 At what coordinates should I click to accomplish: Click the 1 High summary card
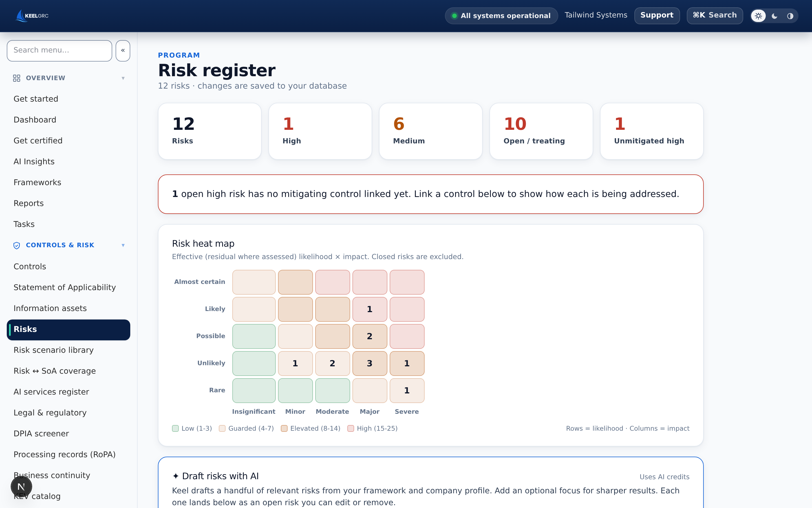[x=320, y=131]
